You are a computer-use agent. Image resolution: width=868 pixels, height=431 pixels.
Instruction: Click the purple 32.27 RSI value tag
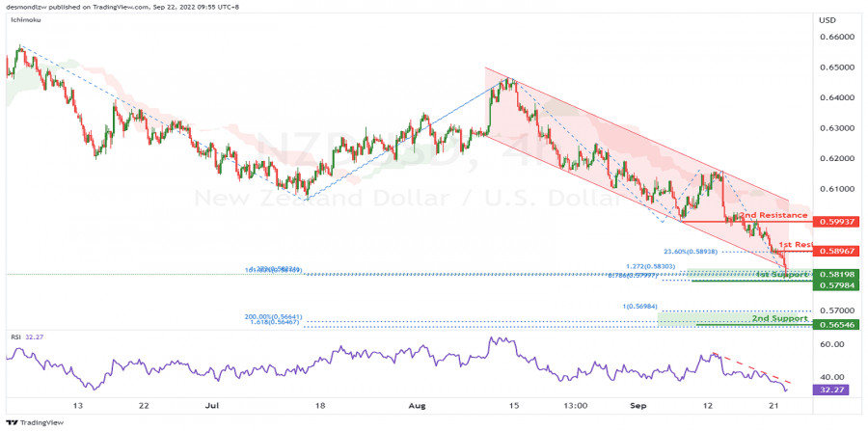click(x=831, y=390)
